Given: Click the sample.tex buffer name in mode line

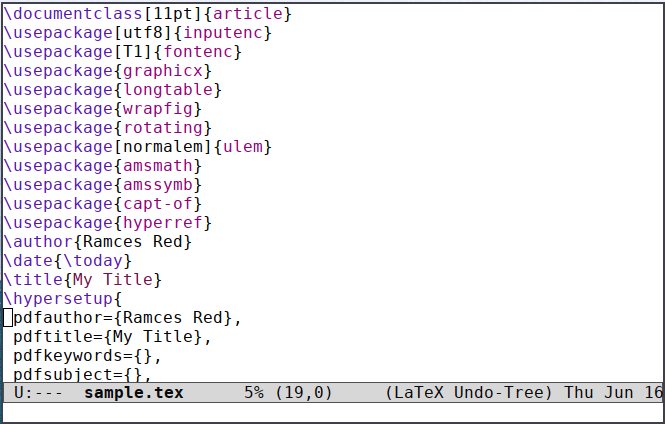Looking at the screenshot, I should tap(134, 393).
